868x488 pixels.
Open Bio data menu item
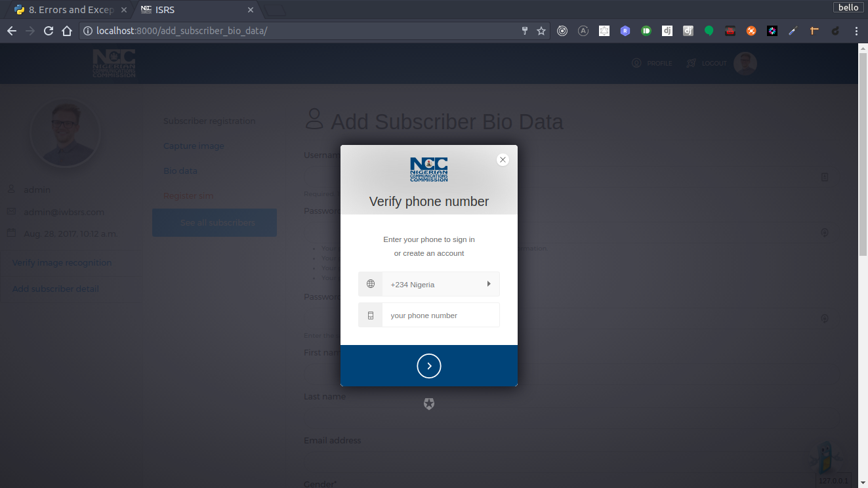click(180, 171)
